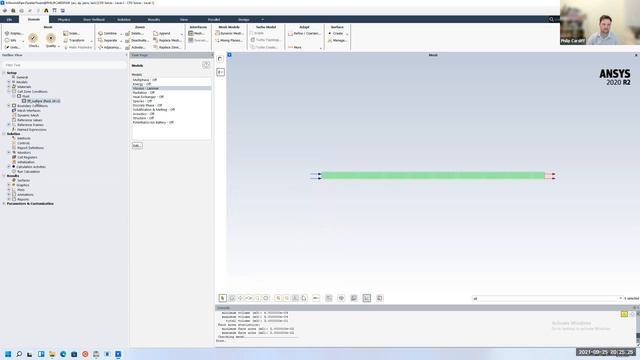Click the help icon in Models task page

click(206, 65)
